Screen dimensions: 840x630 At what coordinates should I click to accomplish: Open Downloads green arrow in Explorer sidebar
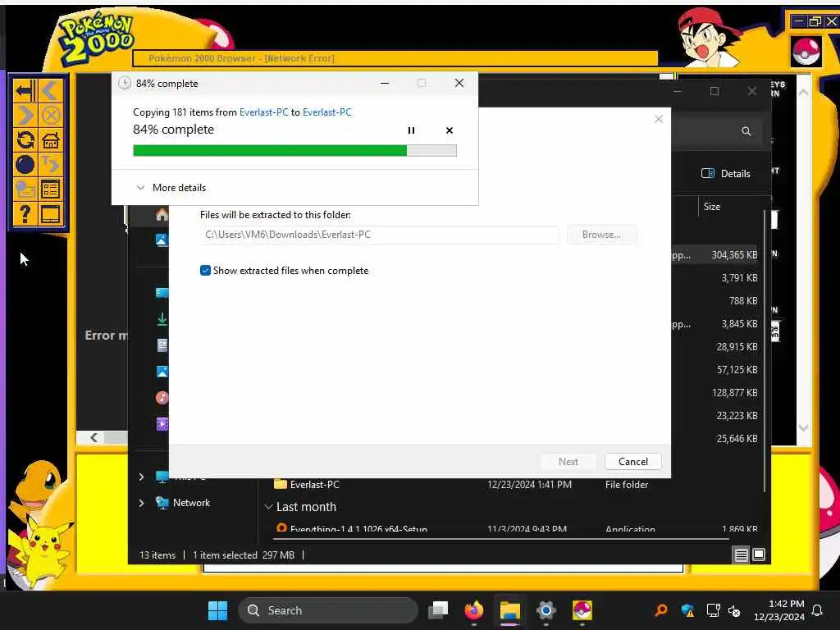pyautogui.click(x=162, y=319)
